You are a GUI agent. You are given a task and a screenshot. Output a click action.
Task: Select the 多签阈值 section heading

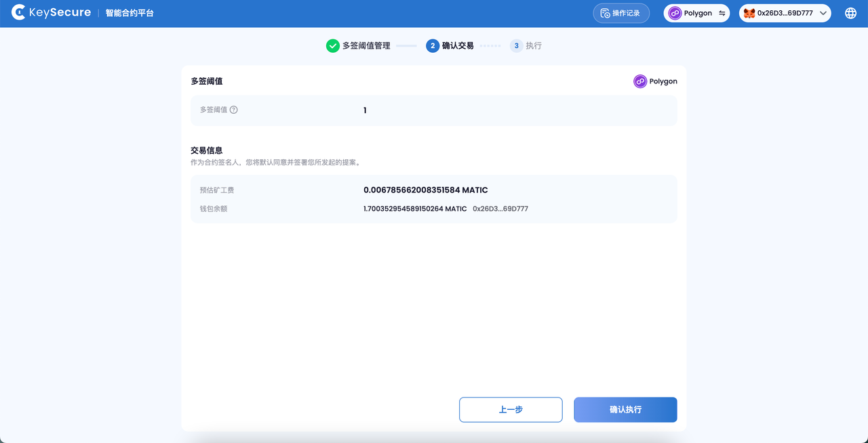pyautogui.click(x=206, y=81)
